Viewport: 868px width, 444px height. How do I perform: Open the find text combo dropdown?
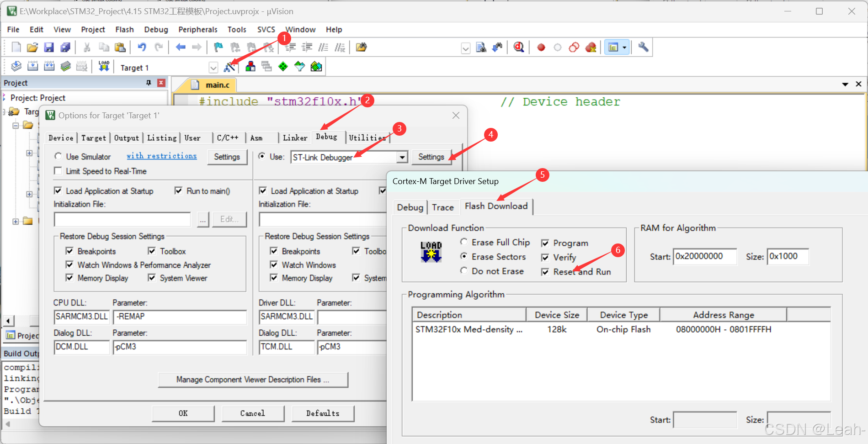coord(465,48)
